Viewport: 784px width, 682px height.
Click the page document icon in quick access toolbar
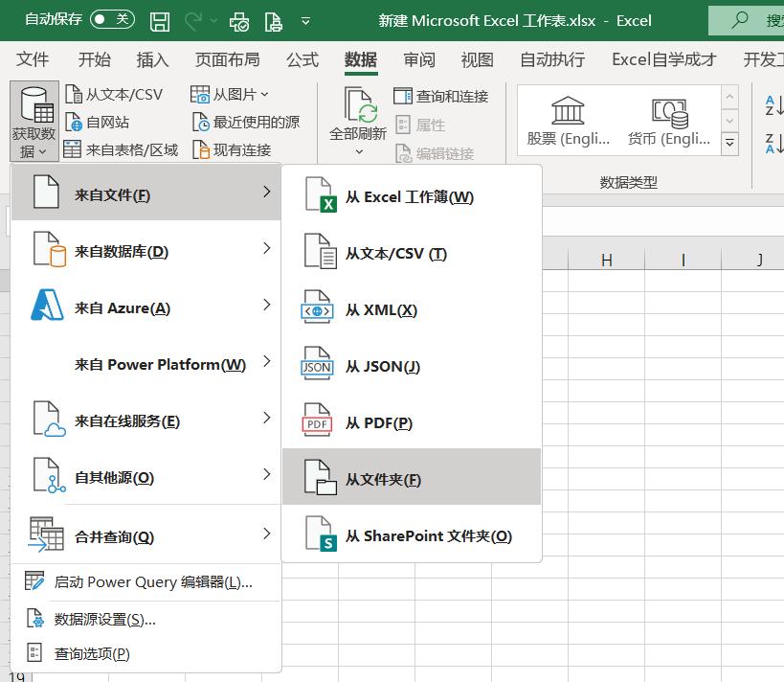point(274,21)
